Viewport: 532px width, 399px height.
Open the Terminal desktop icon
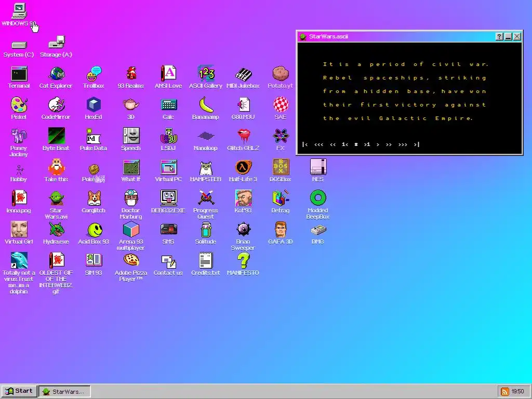point(19,77)
